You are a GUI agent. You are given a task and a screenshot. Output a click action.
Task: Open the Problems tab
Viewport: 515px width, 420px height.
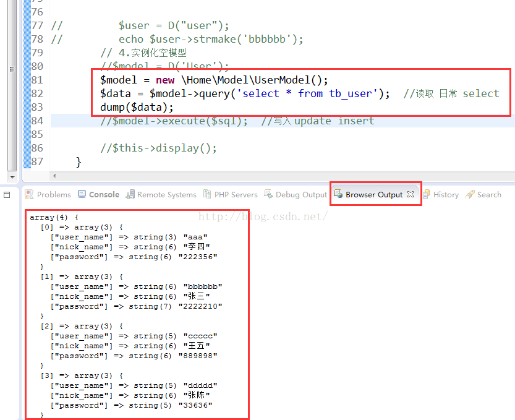point(48,195)
